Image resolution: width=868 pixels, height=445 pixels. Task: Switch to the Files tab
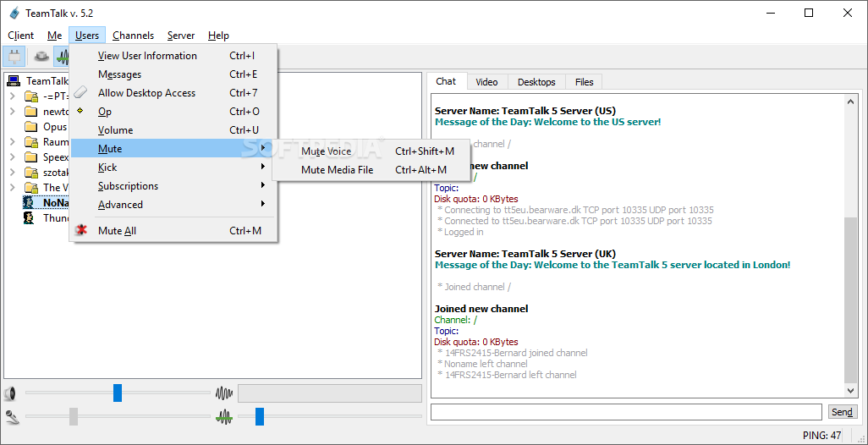(x=584, y=82)
